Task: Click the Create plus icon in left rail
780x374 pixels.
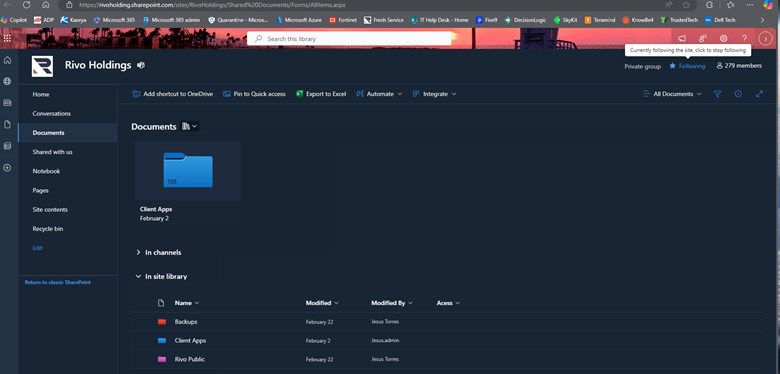Action: pyautogui.click(x=7, y=168)
